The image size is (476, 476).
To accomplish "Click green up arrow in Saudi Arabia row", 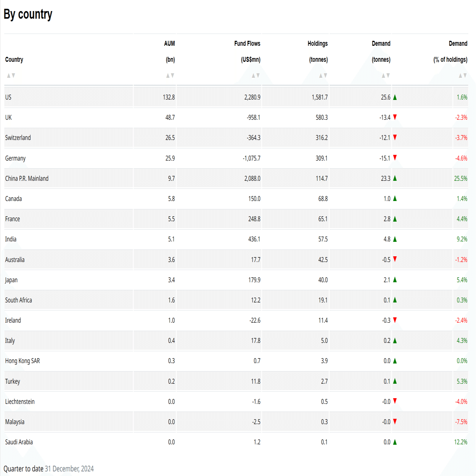I will [x=395, y=442].
